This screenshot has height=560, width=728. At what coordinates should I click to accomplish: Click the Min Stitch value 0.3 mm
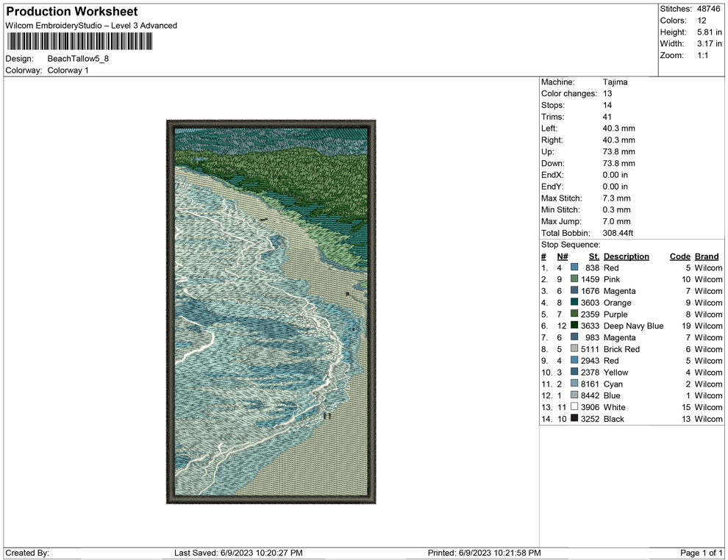[x=616, y=209]
